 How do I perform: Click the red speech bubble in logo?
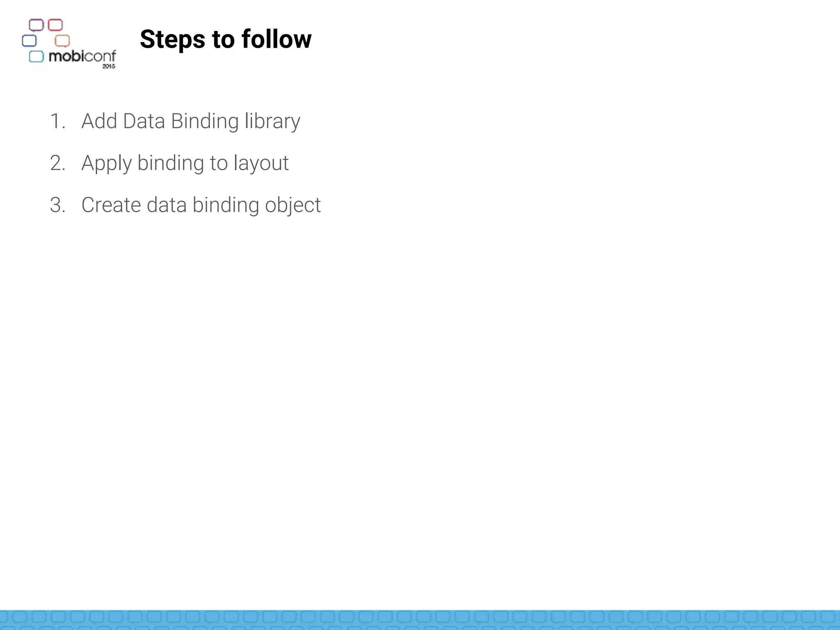[x=55, y=25]
